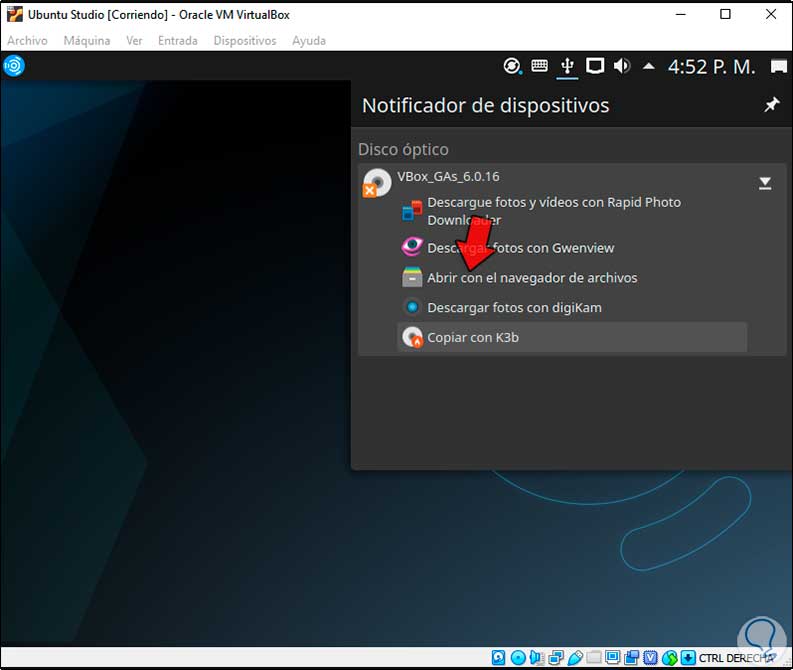This screenshot has width=793, height=670.
Task: Click the Gwenview eye icon
Action: click(x=412, y=247)
